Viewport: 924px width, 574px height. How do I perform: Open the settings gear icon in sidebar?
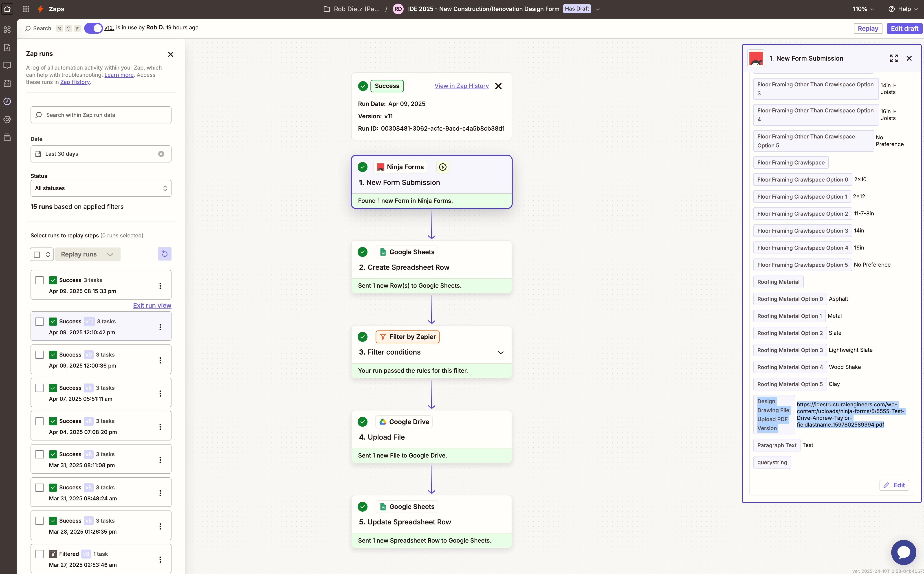(x=7, y=119)
